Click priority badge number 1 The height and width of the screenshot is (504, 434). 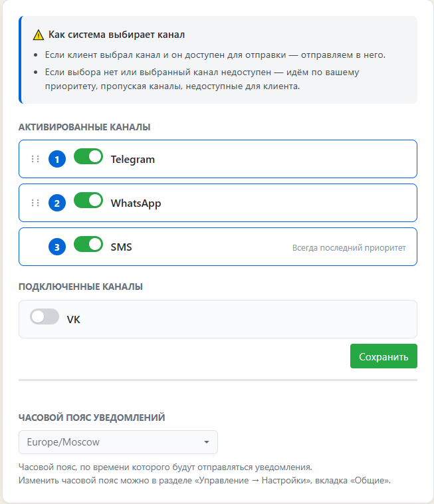[57, 159]
